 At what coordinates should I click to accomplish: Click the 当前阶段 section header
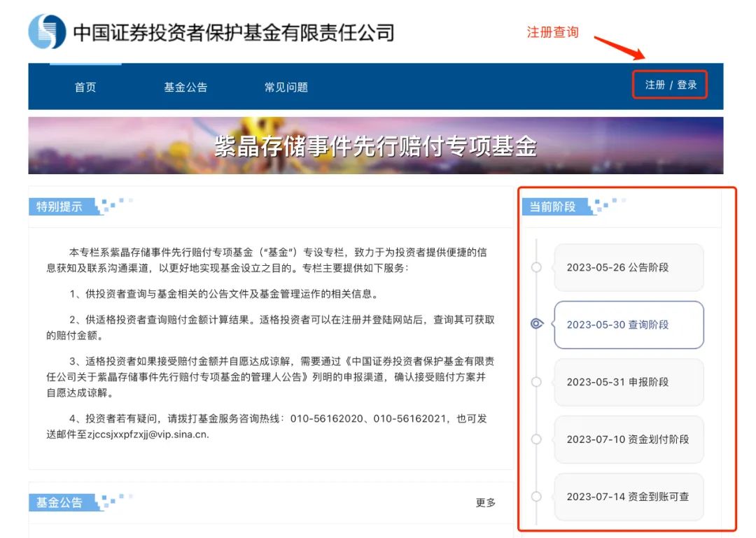(x=552, y=207)
